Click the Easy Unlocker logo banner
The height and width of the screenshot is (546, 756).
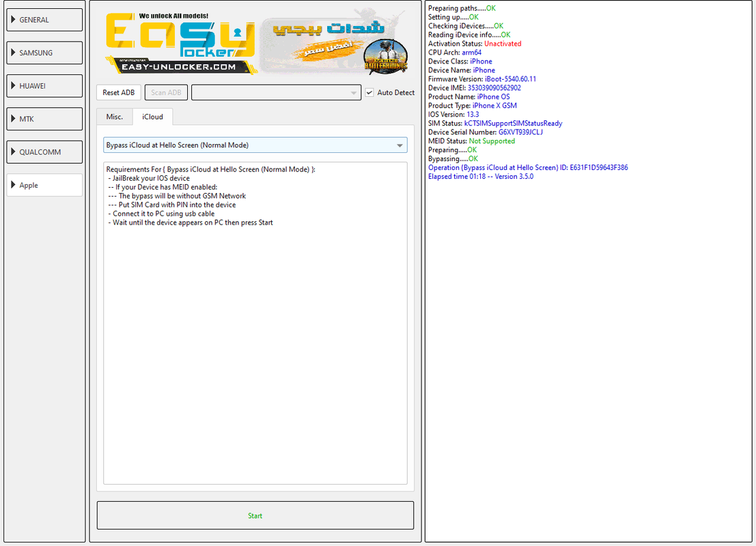click(180, 44)
